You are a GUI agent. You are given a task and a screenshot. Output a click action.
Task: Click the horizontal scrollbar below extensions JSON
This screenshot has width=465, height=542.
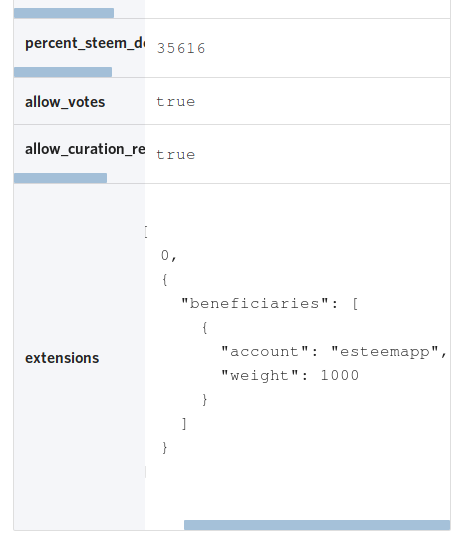point(317,525)
